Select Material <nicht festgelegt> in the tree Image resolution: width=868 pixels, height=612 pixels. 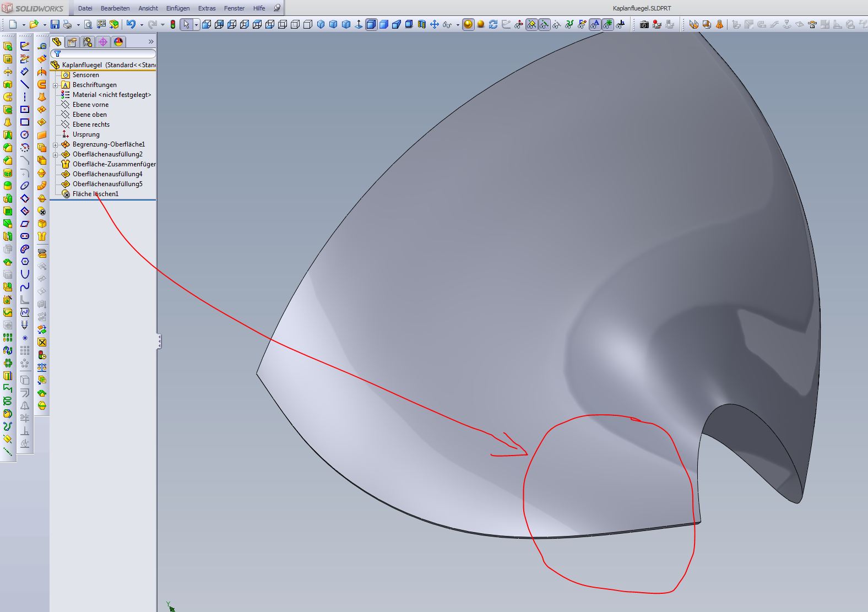[x=111, y=95]
